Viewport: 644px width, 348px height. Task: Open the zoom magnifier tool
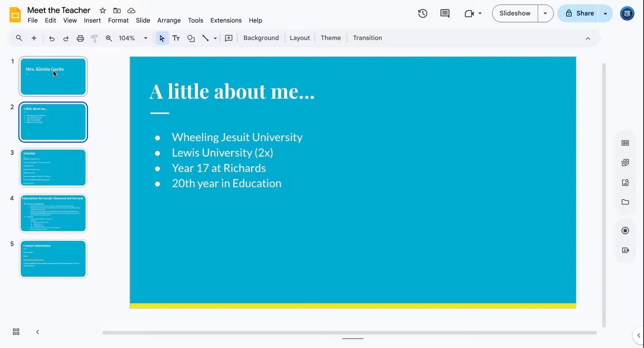click(109, 38)
